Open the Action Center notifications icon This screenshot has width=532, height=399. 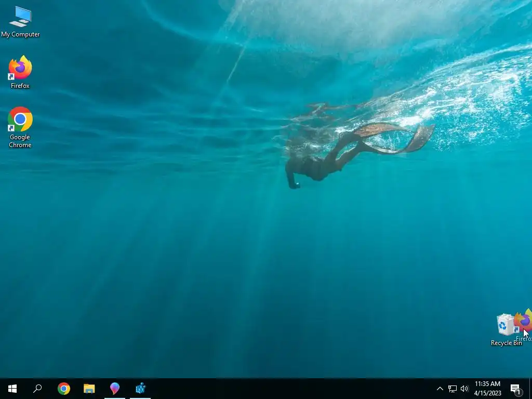click(516, 389)
